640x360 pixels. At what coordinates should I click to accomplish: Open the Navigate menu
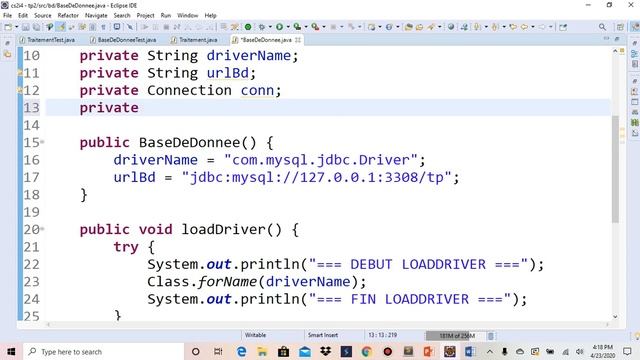pos(96,16)
